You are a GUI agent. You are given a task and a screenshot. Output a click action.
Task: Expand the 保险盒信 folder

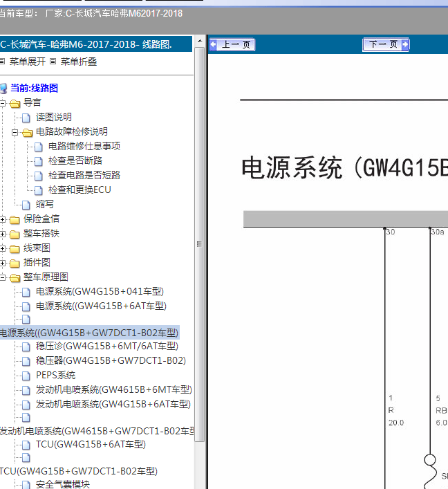point(3,219)
